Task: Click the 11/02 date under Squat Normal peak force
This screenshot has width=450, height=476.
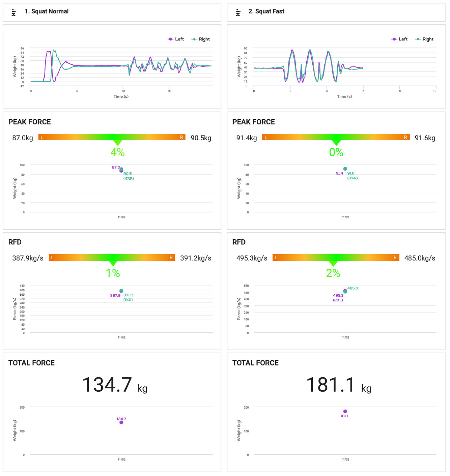Action: click(121, 217)
